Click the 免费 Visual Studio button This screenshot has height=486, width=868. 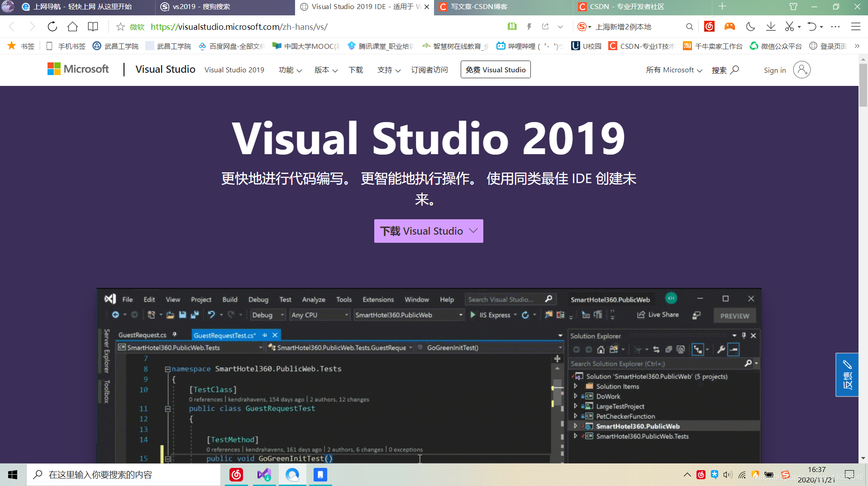click(x=496, y=70)
